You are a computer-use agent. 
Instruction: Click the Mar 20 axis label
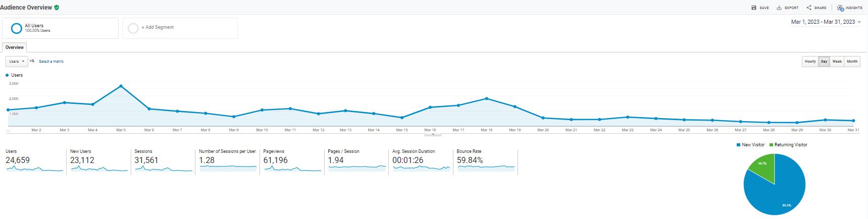click(x=543, y=130)
